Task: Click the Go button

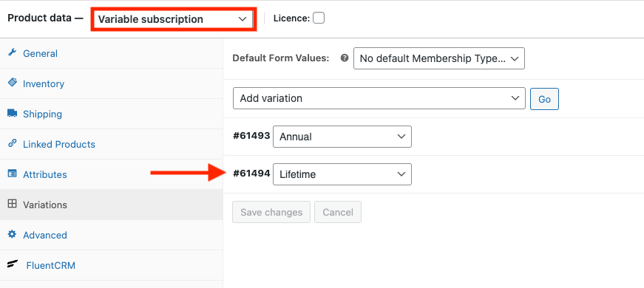Action: pos(544,99)
